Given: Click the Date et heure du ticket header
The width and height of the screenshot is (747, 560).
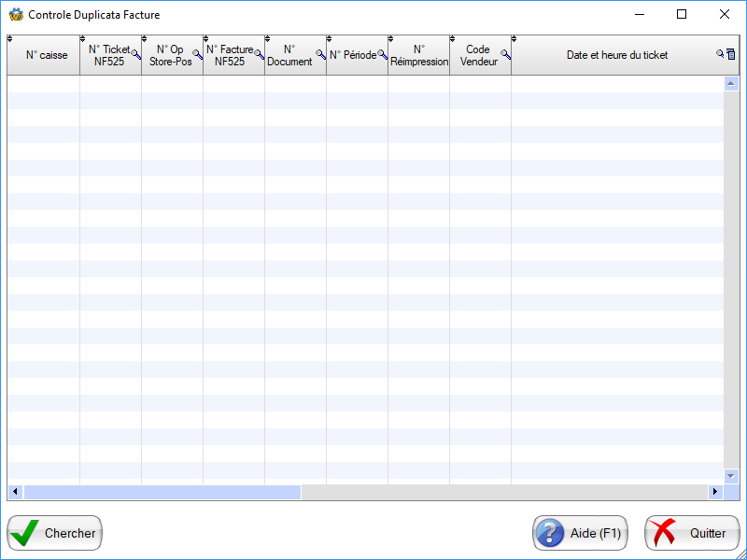Looking at the screenshot, I should (x=616, y=55).
